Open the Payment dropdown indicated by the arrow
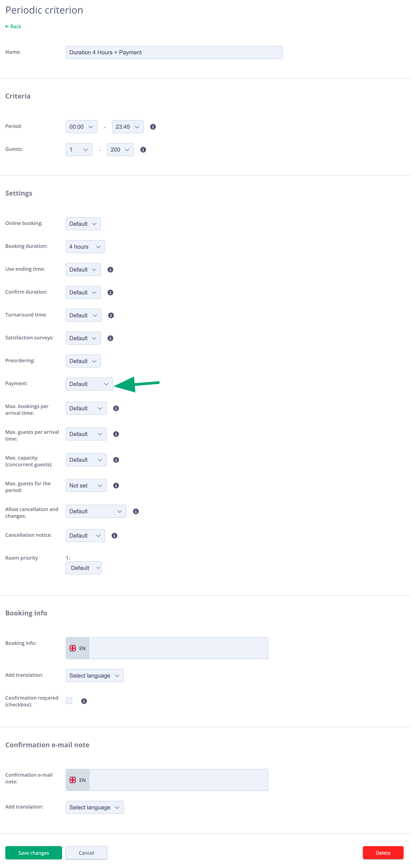This screenshot has height=868, width=411. click(89, 384)
